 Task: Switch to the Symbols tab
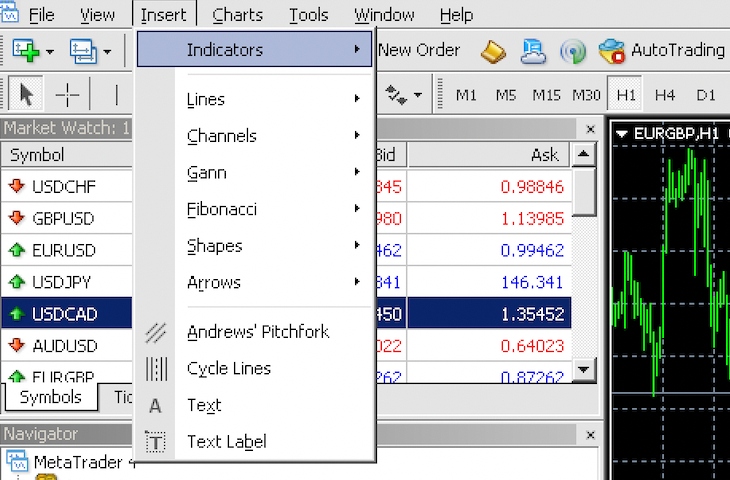[x=51, y=397]
